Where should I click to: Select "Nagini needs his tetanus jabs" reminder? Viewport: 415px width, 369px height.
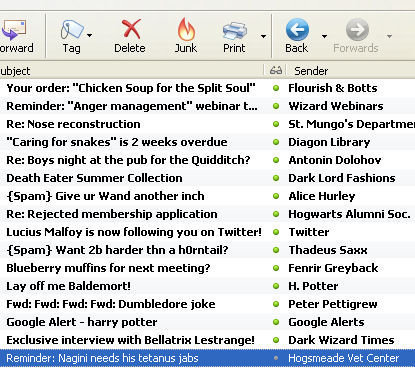pyautogui.click(x=102, y=358)
